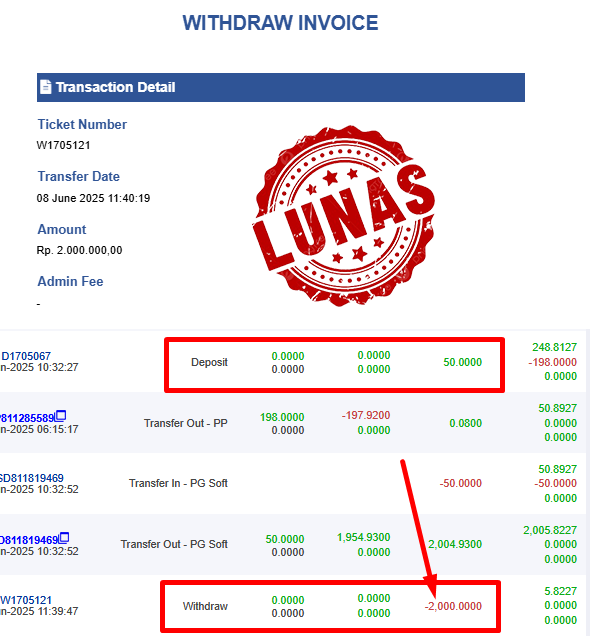Select the red value -197.9200
The image size is (590, 641).
point(366,415)
